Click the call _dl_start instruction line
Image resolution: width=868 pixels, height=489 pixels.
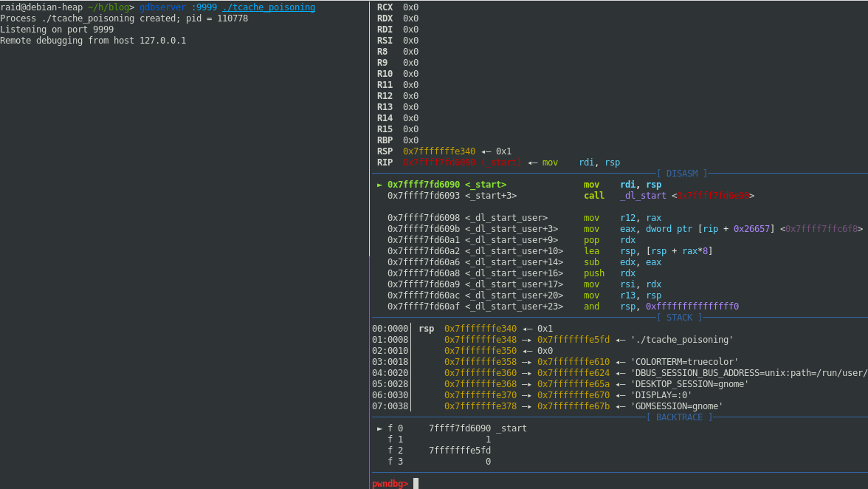tap(571, 196)
